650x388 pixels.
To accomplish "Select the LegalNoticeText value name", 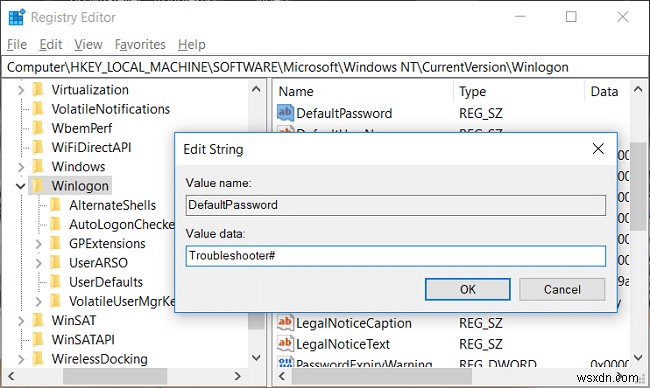I will click(343, 344).
